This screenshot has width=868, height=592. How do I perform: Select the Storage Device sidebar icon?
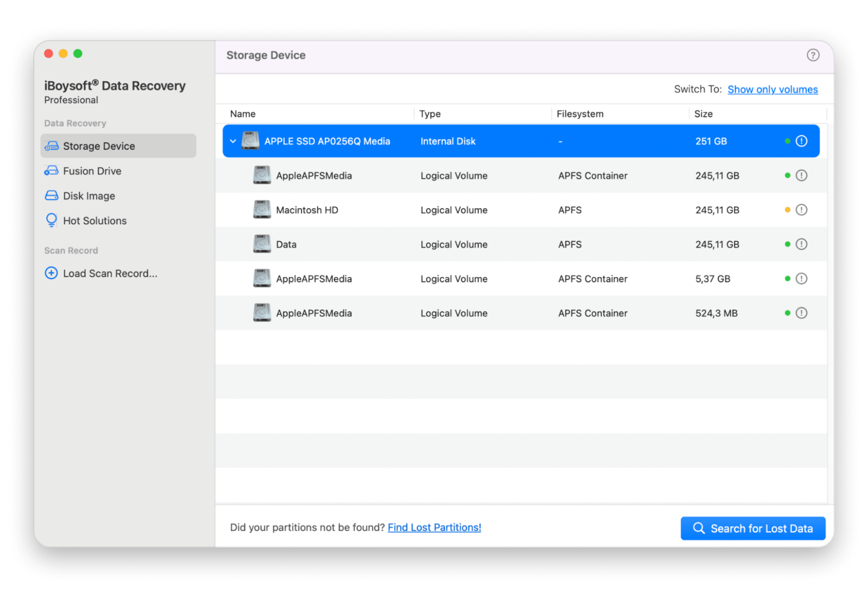pyautogui.click(x=52, y=146)
